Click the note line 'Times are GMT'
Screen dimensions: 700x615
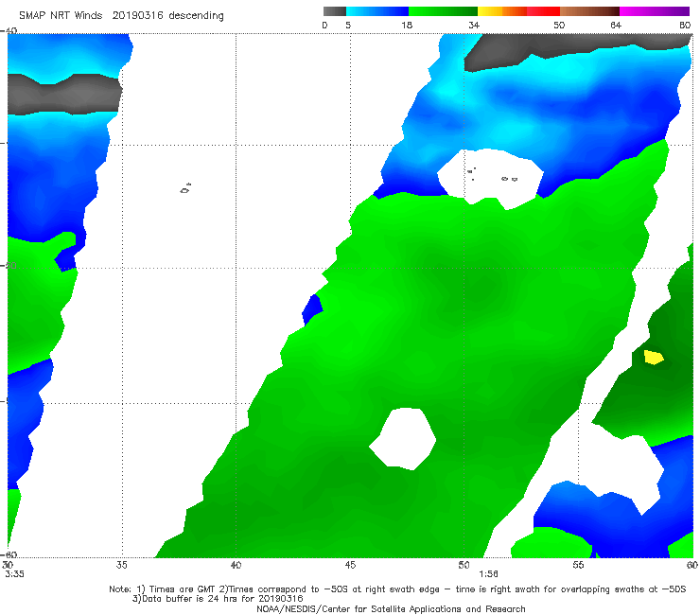pyautogui.click(x=182, y=589)
